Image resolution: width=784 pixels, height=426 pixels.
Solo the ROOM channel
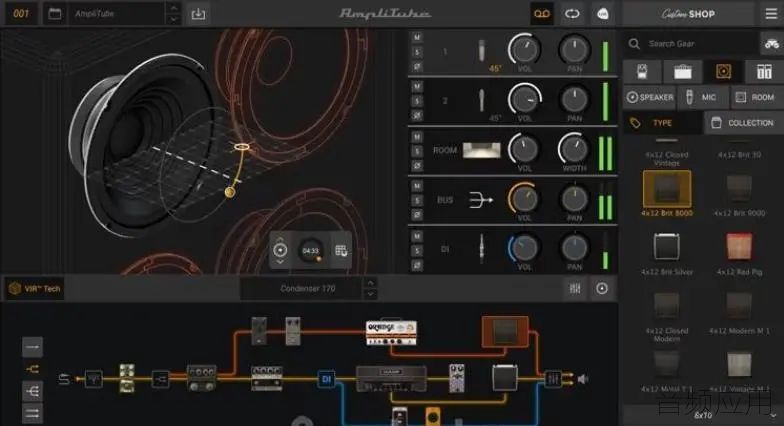(417, 150)
